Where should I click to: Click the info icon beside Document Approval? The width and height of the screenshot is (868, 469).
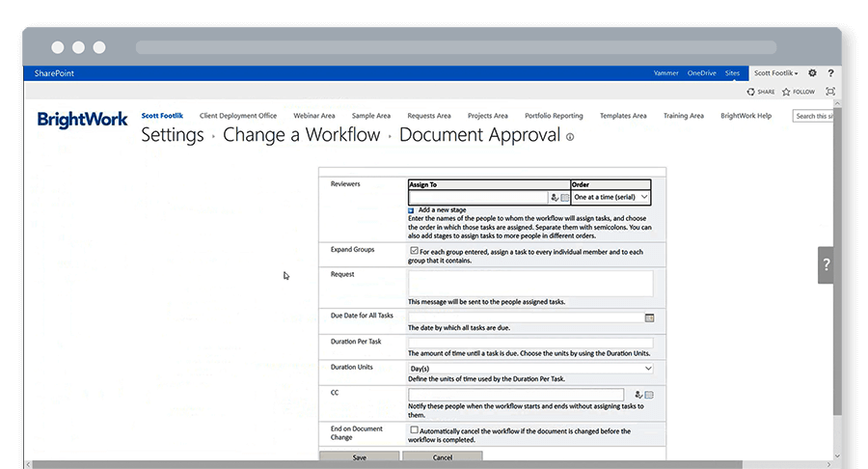point(570,138)
